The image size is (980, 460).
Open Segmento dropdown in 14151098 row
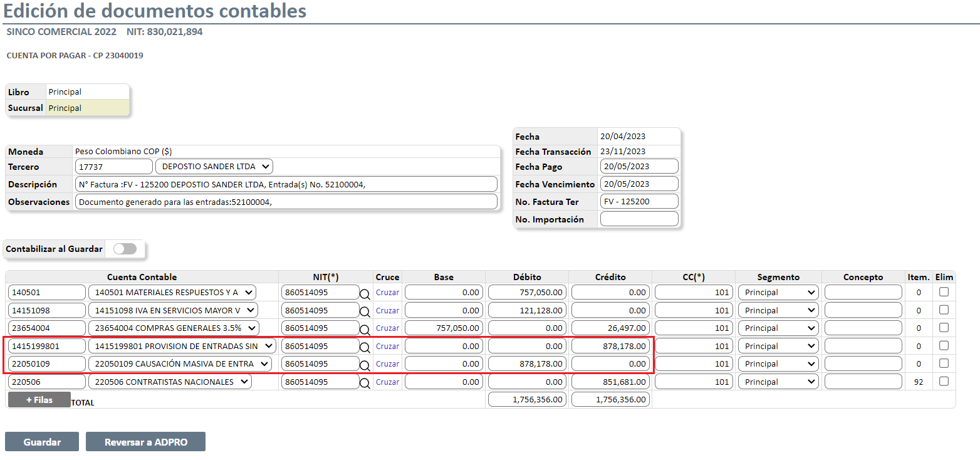point(778,310)
